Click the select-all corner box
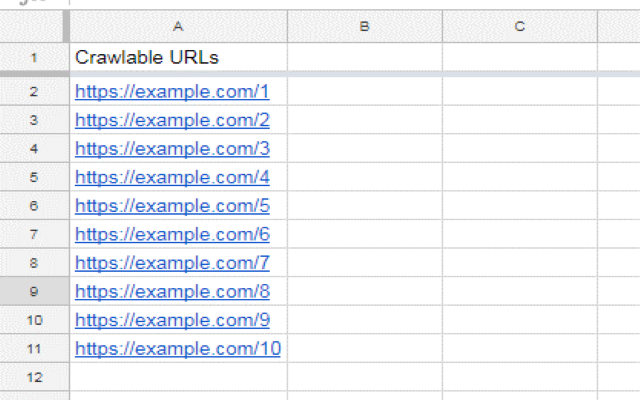640x400 pixels. [34, 26]
